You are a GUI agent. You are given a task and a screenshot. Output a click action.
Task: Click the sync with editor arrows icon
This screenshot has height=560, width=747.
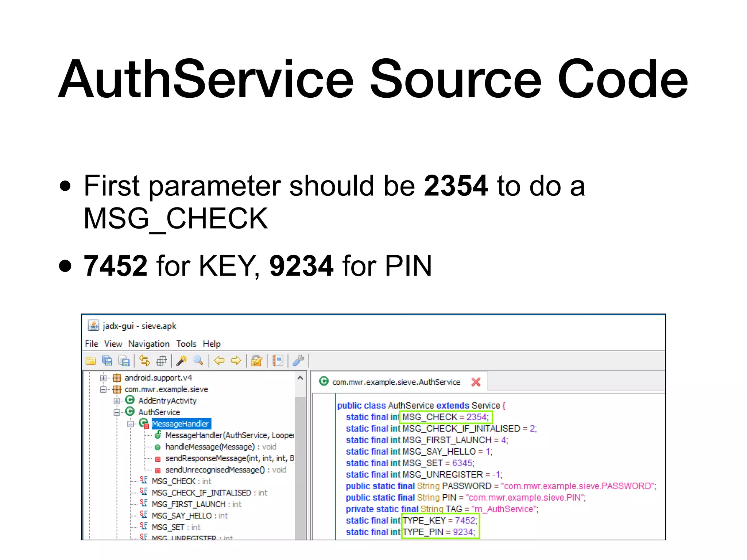(x=144, y=361)
